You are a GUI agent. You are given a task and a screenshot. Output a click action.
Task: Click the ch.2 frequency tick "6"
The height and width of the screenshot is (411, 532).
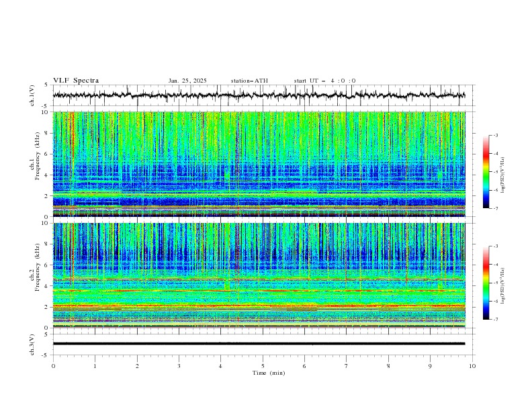coord(46,265)
